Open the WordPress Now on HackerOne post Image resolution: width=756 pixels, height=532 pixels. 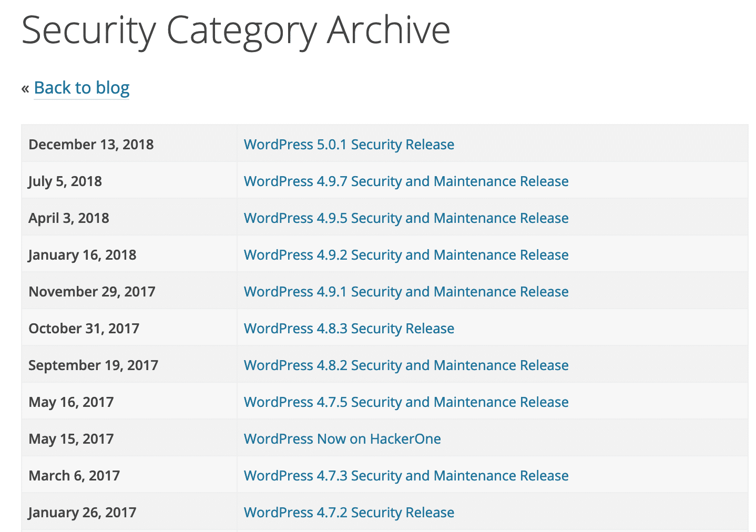pos(342,438)
